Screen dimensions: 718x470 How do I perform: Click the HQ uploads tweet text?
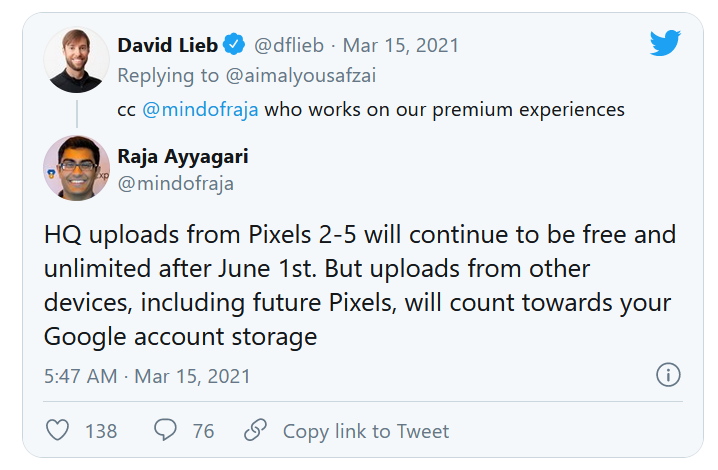[x=359, y=285]
